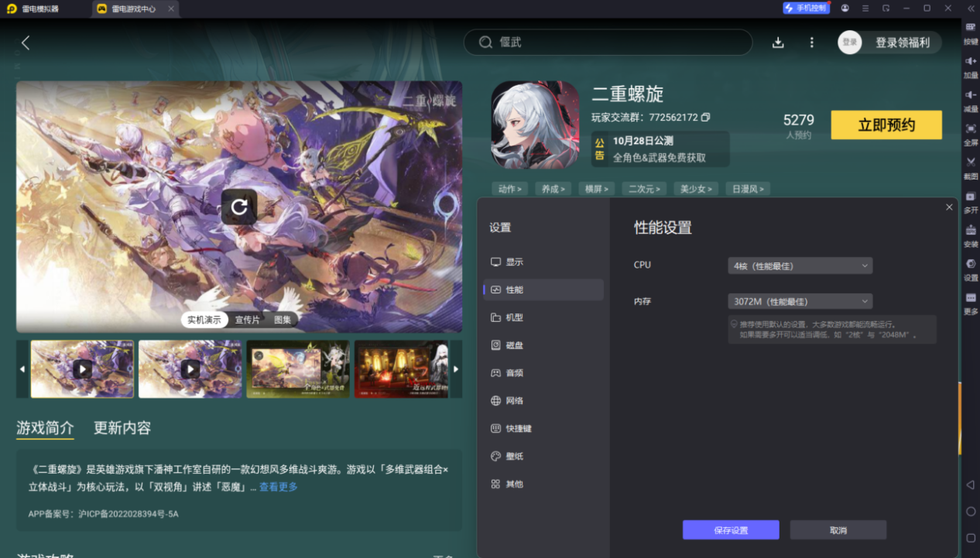Click the 日漫风 tag
Screen dimensions: 980x558
click(748, 189)
